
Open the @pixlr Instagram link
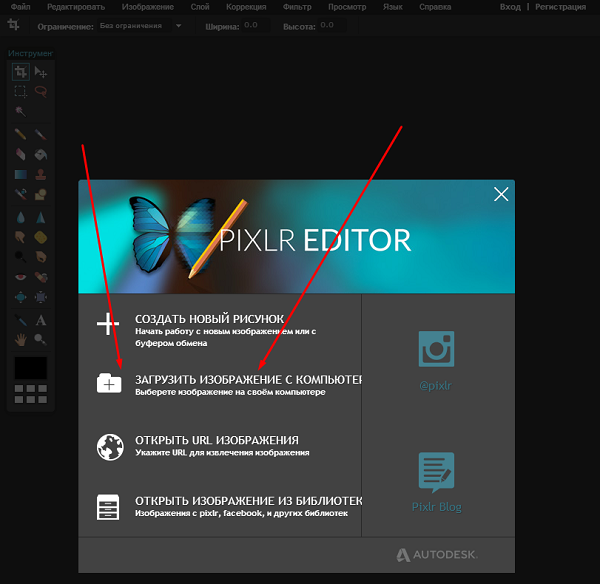(x=435, y=385)
